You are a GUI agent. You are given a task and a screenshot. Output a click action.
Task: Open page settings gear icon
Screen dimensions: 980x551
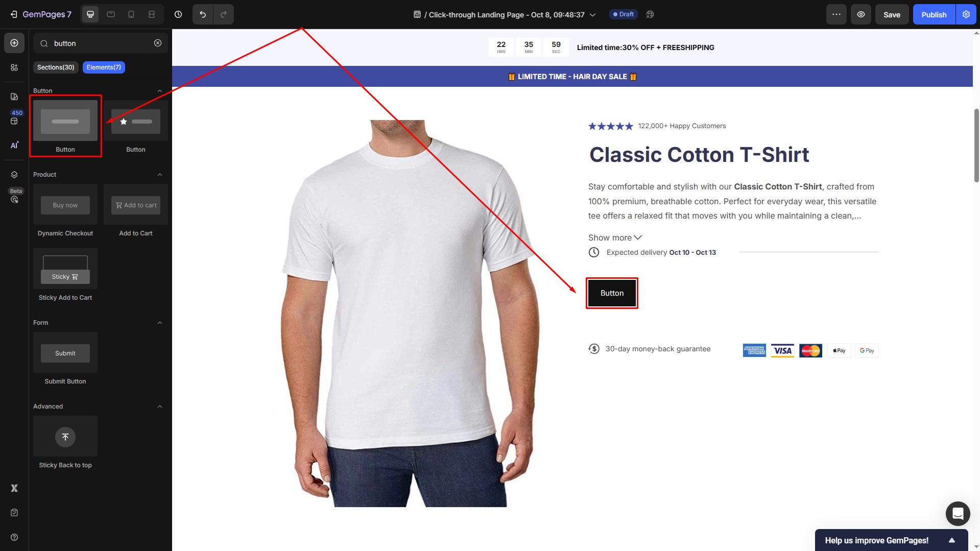(966, 14)
